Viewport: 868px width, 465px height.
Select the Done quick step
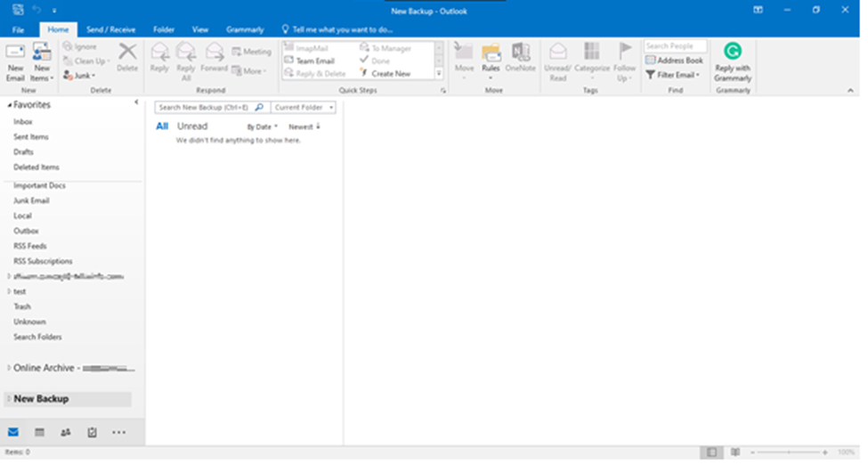tap(375, 61)
